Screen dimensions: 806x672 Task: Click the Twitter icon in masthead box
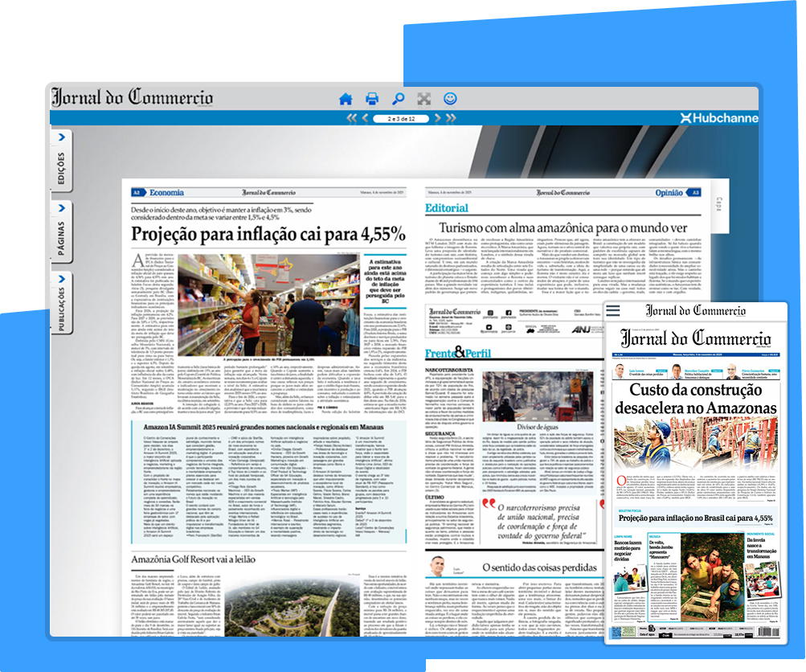coord(489,327)
